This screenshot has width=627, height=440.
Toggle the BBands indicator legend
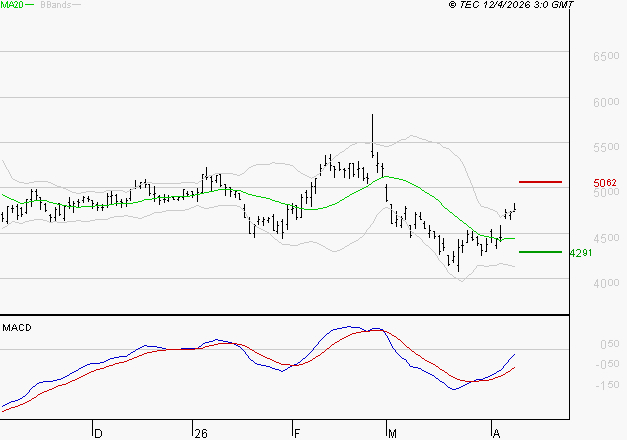coord(56,6)
